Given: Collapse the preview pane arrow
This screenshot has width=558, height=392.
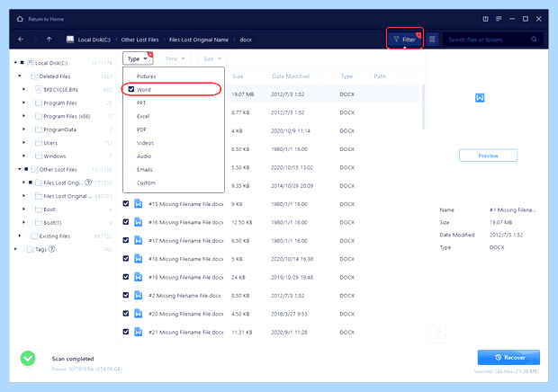Looking at the screenshot, I should (x=438, y=331).
